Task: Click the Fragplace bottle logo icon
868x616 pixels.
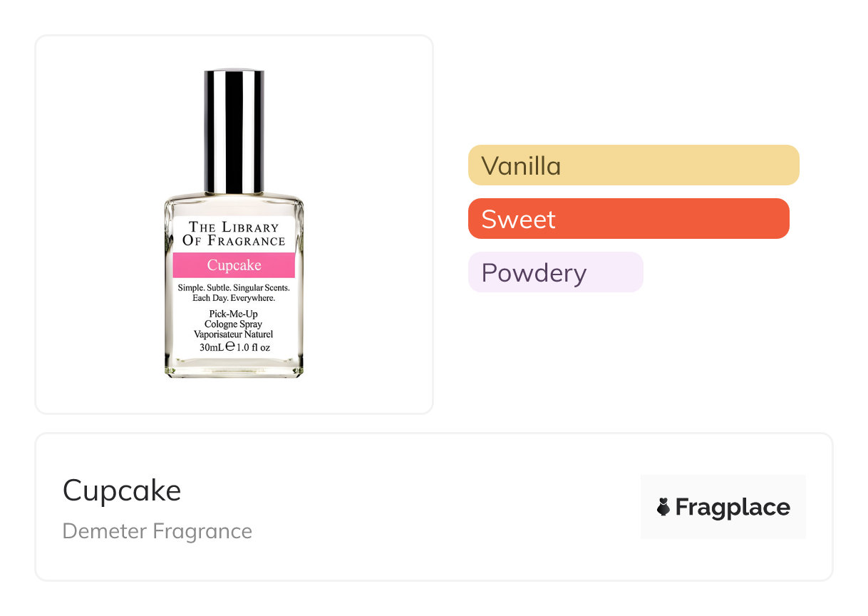Action: 663,507
